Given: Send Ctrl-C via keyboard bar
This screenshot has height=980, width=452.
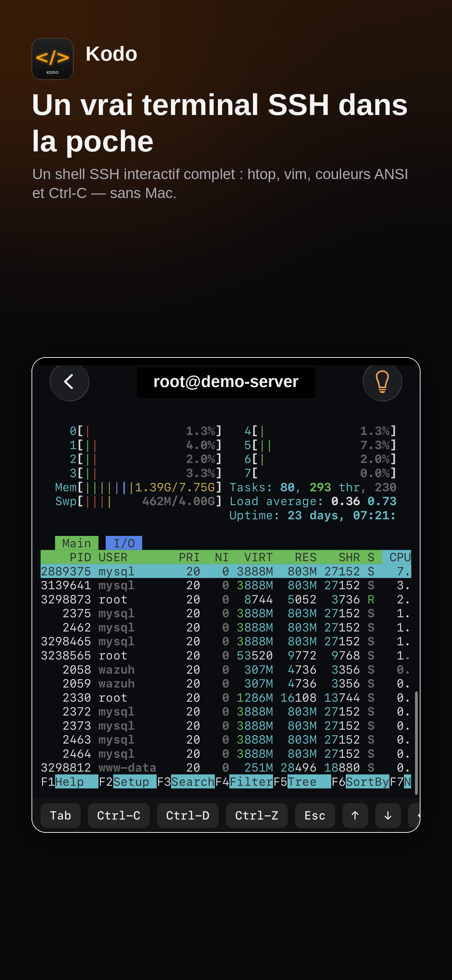Looking at the screenshot, I should point(119,815).
